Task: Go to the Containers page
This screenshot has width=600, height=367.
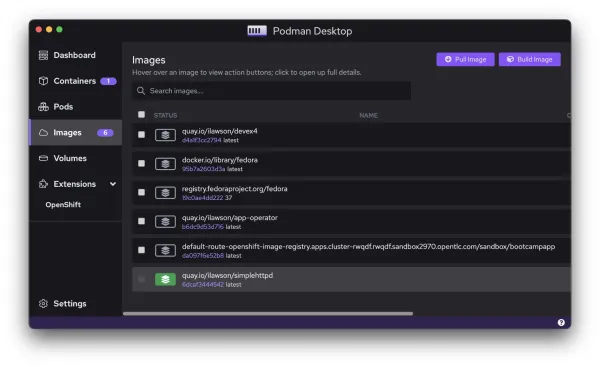Action: [75, 81]
